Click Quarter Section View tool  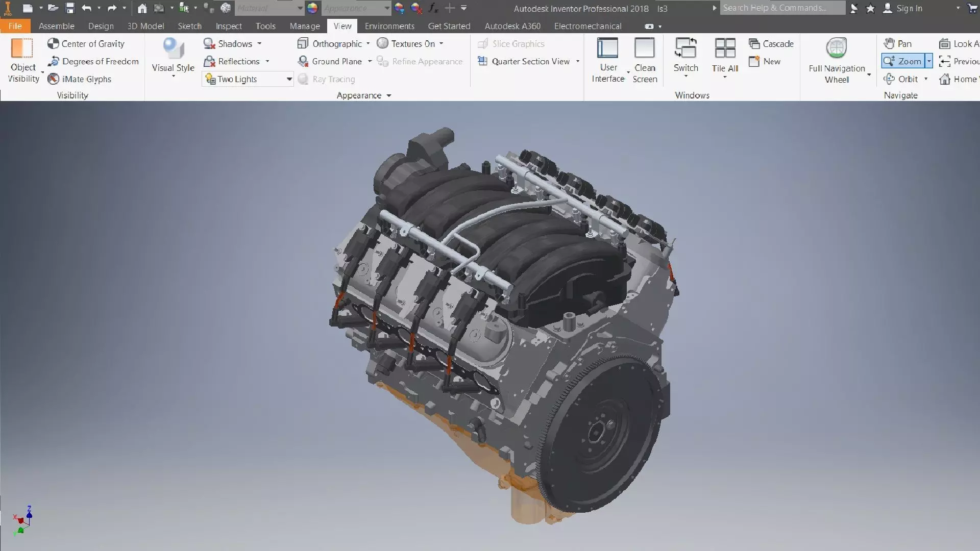point(524,61)
